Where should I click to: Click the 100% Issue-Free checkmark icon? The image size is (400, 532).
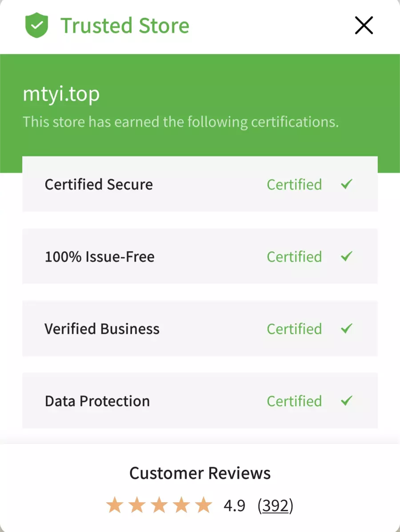tap(347, 256)
